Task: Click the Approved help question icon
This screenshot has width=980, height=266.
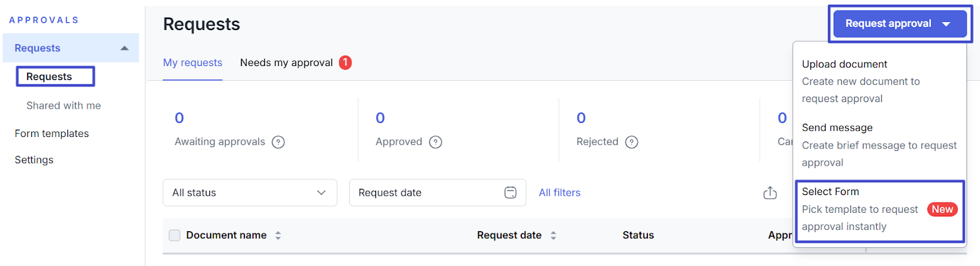Action: point(435,142)
